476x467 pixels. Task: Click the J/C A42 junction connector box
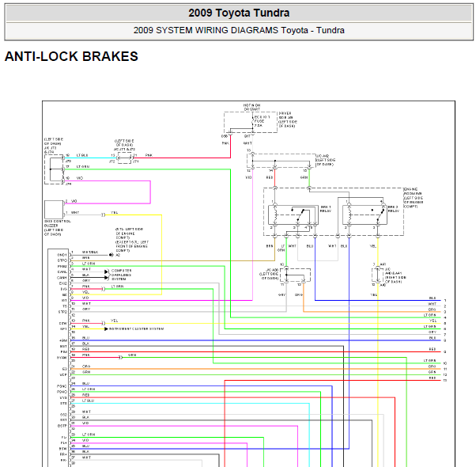[x=281, y=161]
